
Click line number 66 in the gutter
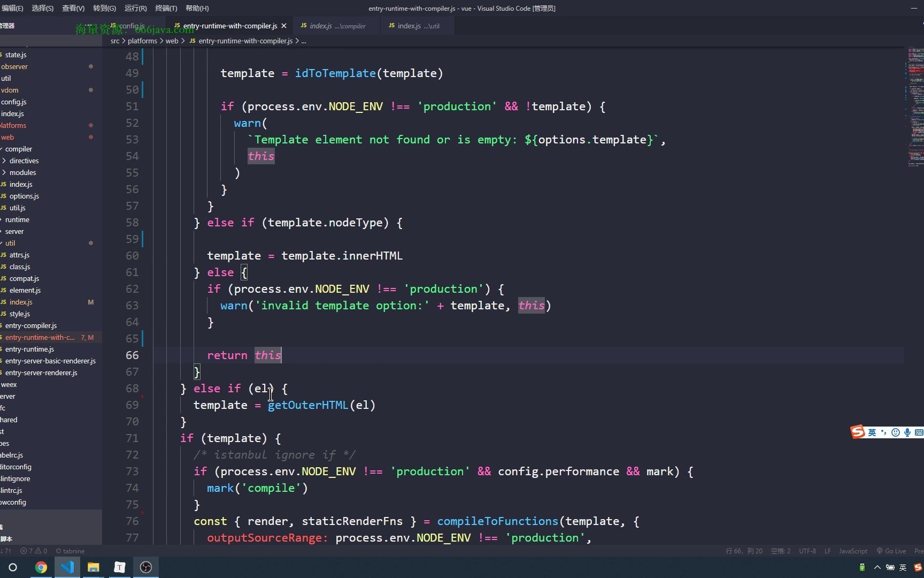[132, 355]
